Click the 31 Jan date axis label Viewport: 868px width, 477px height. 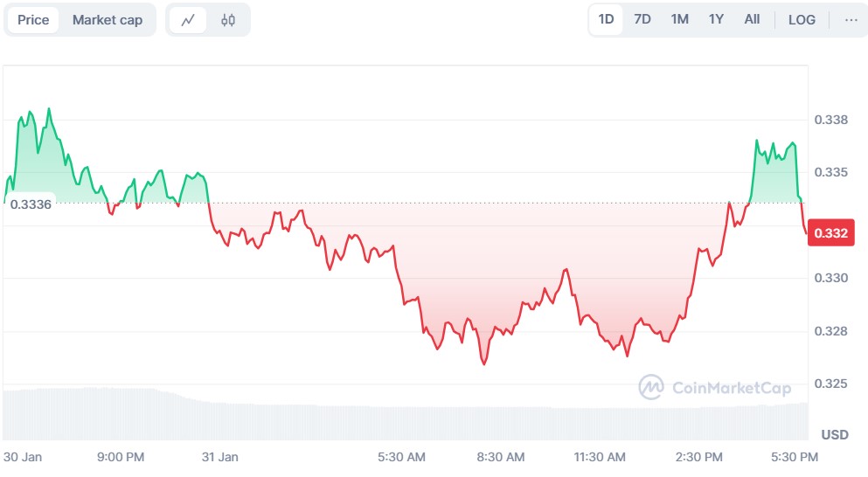pyautogui.click(x=220, y=457)
